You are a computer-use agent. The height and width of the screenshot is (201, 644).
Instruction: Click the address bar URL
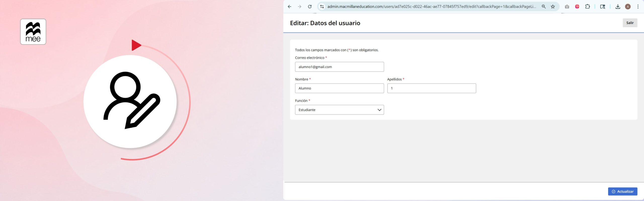[x=431, y=7]
